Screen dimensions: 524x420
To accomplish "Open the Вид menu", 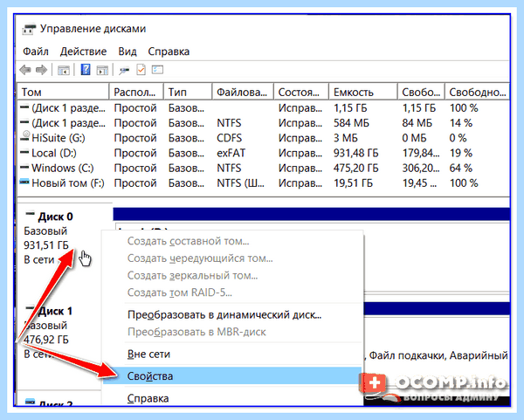I will point(128,52).
